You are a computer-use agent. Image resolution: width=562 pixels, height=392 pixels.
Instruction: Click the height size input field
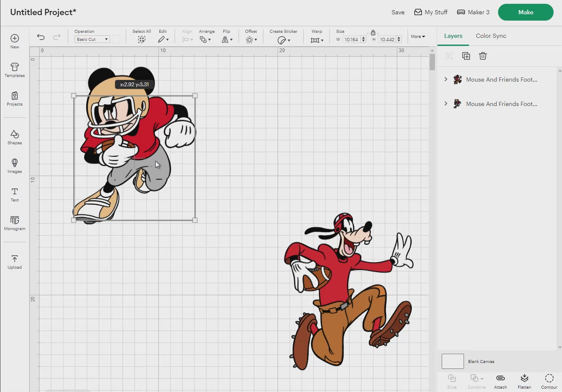pyautogui.click(x=387, y=40)
